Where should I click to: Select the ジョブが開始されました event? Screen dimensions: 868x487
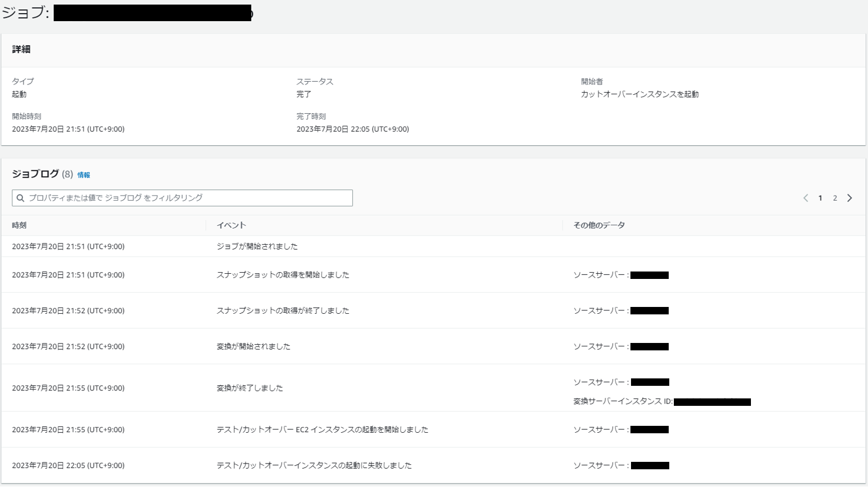[257, 246]
